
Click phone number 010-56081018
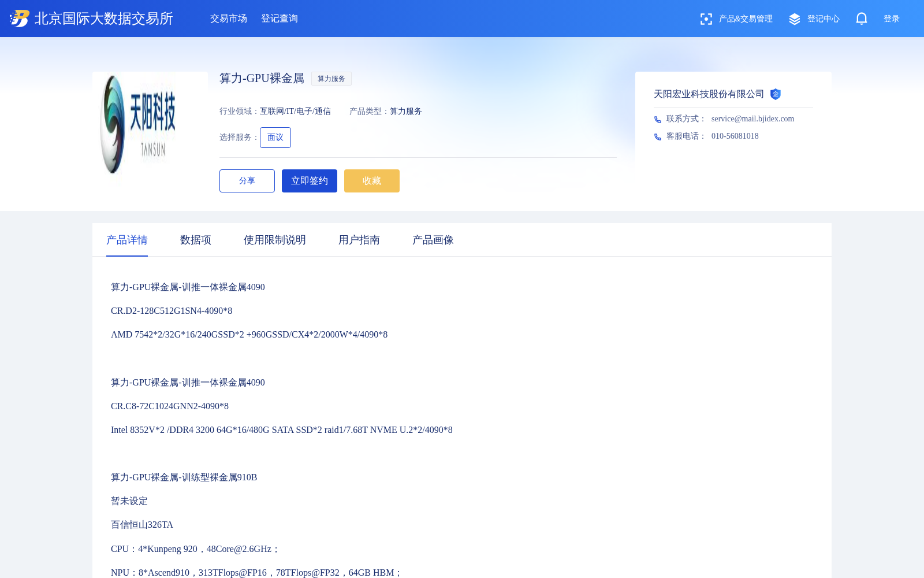pos(735,136)
